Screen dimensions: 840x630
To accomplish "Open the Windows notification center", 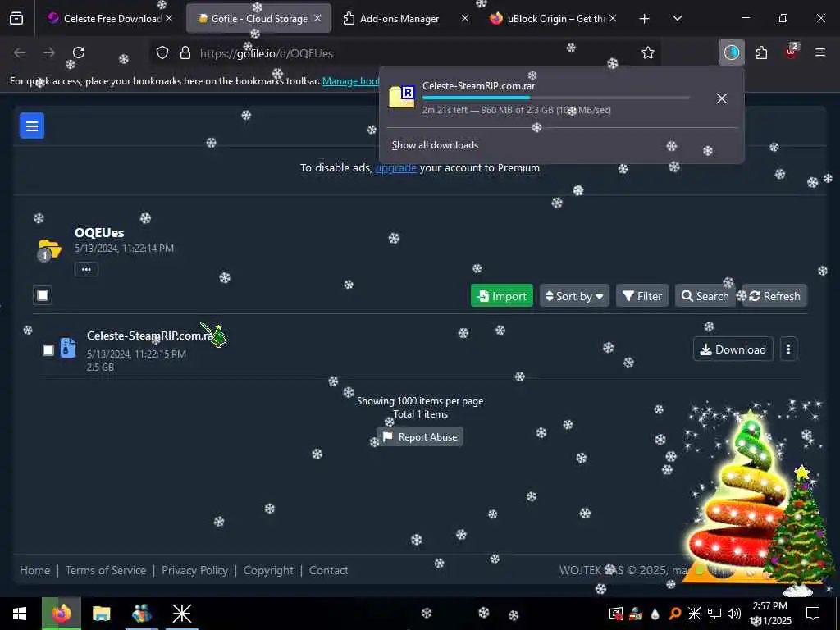I will coord(813,614).
